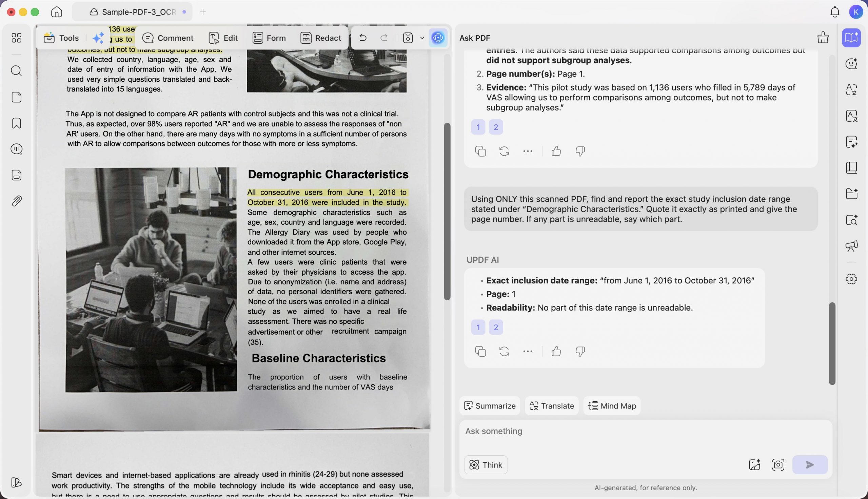
Task: Click the save icon in toolbar
Action: coord(408,38)
